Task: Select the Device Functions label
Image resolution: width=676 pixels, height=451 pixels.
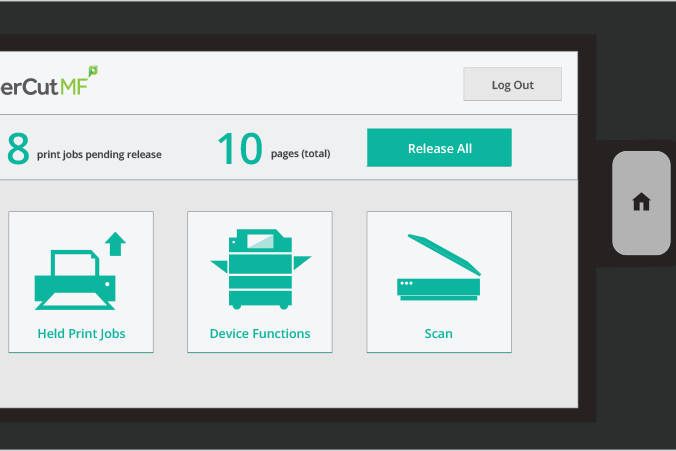Action: (x=260, y=334)
